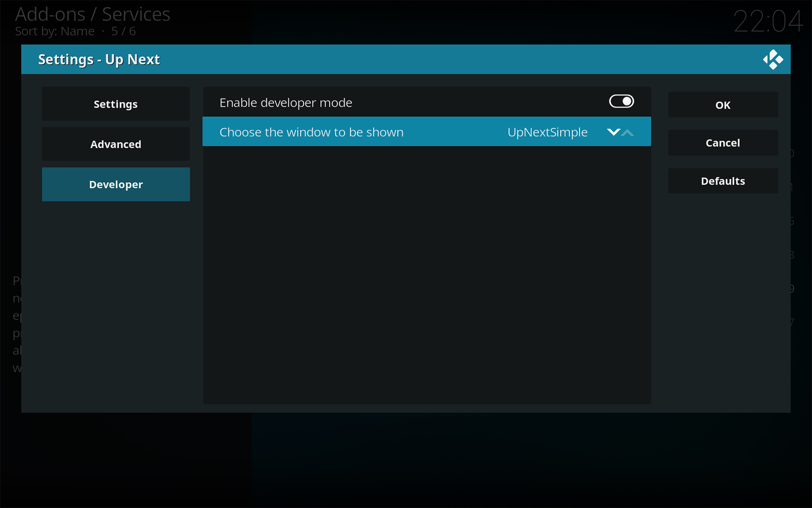Click the down arrow for window selection
This screenshot has width=812, height=508.
[x=614, y=132]
